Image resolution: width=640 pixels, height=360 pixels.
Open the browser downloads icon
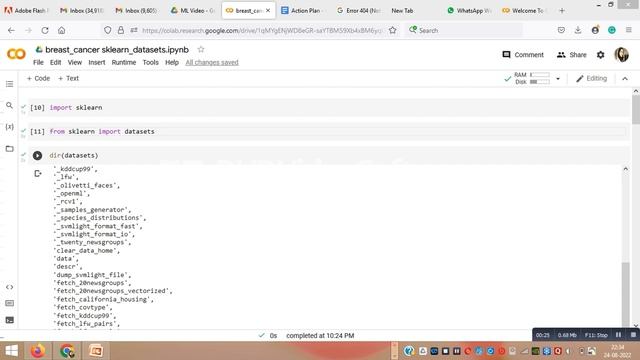578,30
